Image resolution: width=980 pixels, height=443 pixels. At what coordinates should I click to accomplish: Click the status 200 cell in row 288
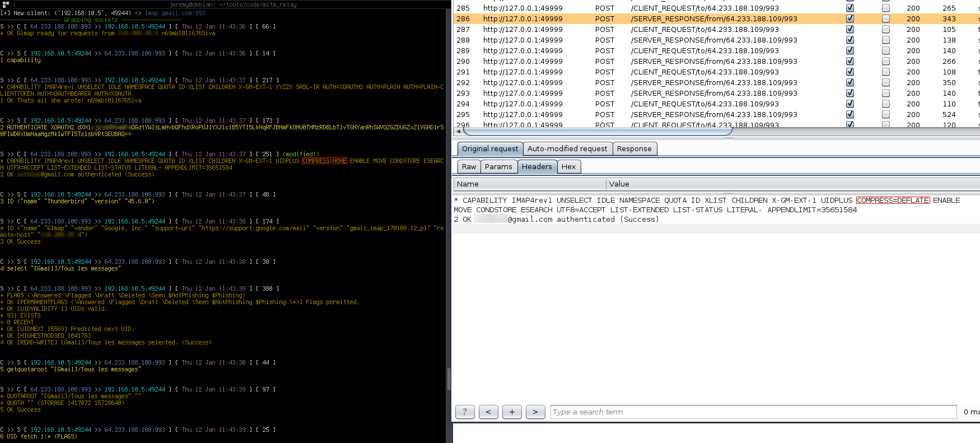(x=913, y=40)
